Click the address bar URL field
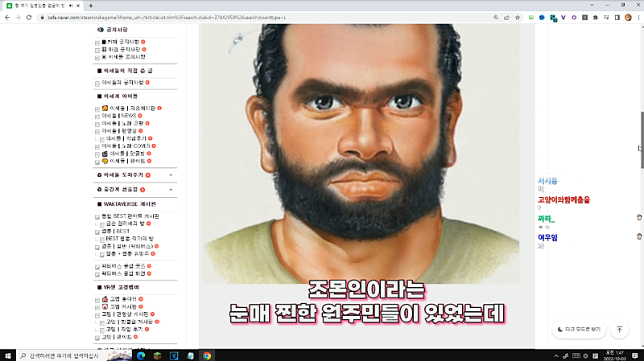 263,18
